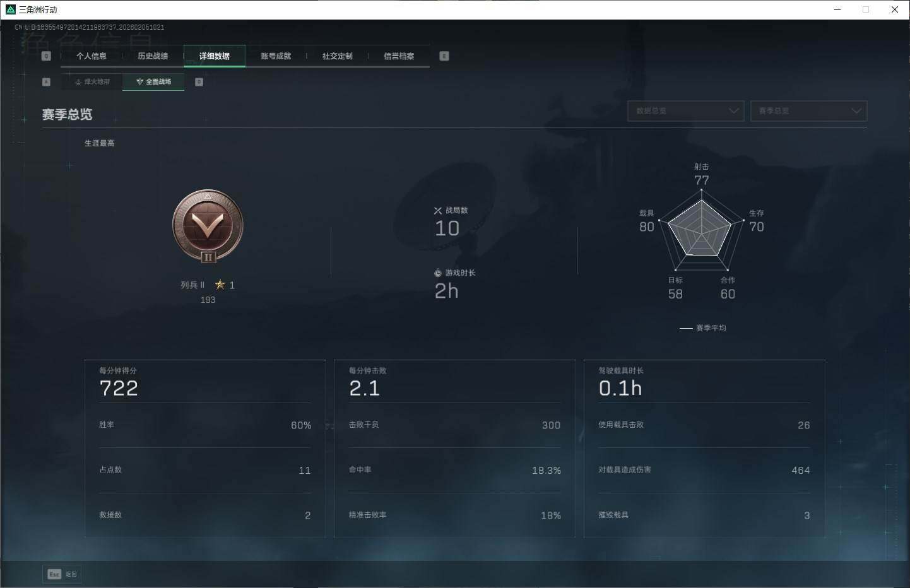Click the gold star icon next to 列兵 II
The image size is (910, 588).
[220, 285]
